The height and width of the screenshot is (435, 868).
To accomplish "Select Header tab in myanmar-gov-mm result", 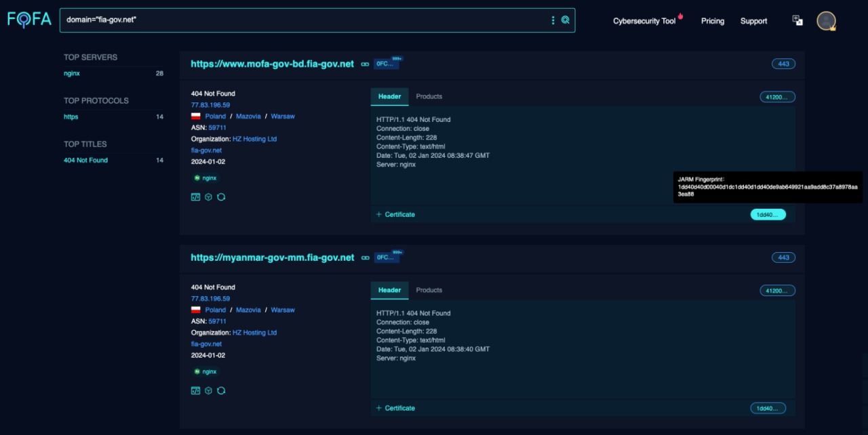I will tap(389, 291).
